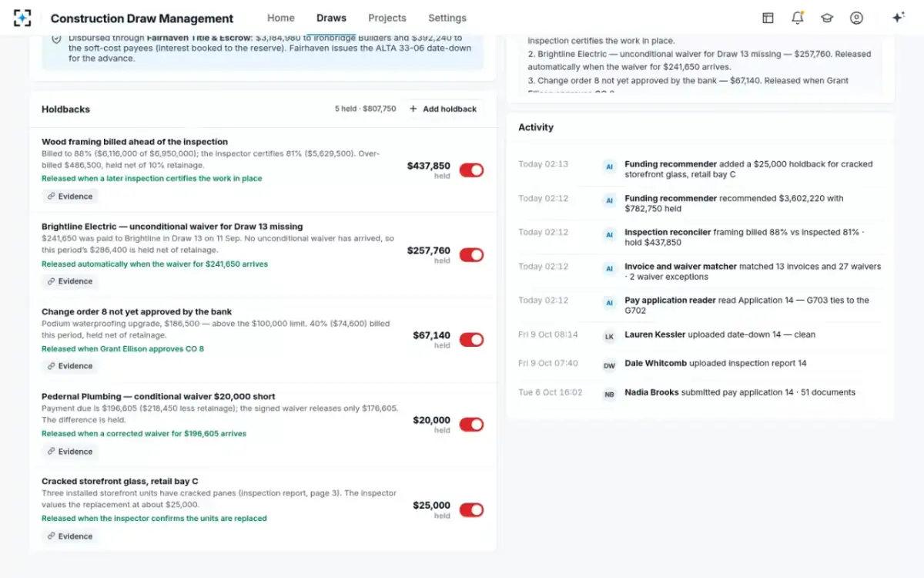
Task: Open the user profile icon
Action: tap(856, 18)
